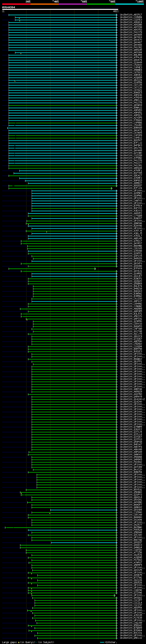The width and height of the screenshot is (146, 644).
Task: Click hit UniRef100_Q40471
Action: (x=131, y=130)
